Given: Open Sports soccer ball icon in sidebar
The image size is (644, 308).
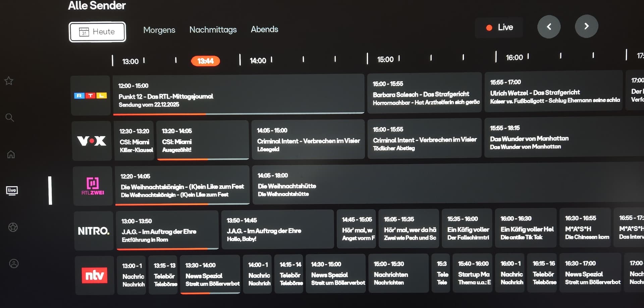Looking at the screenshot, I should (13, 227).
